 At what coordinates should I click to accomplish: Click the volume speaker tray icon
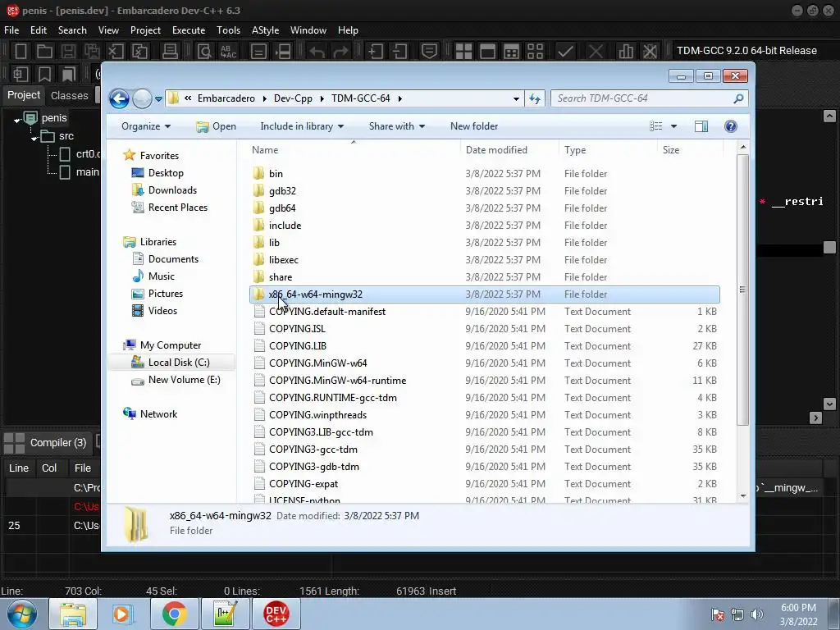tap(756, 614)
